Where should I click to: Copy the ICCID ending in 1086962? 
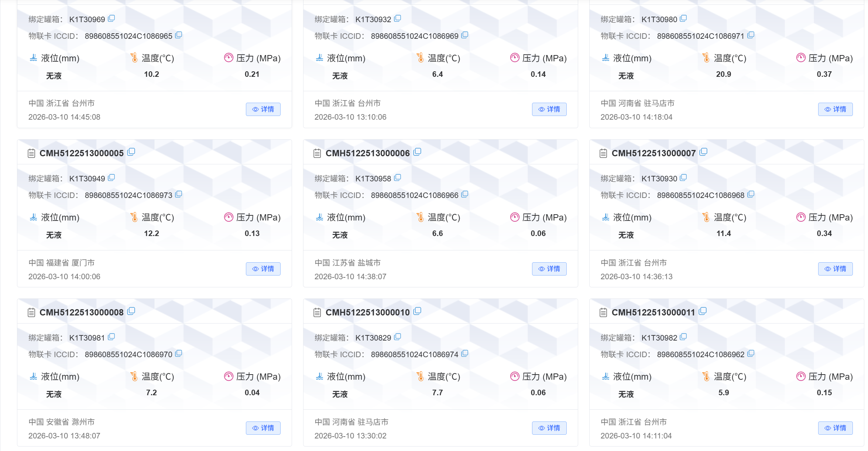[751, 353]
